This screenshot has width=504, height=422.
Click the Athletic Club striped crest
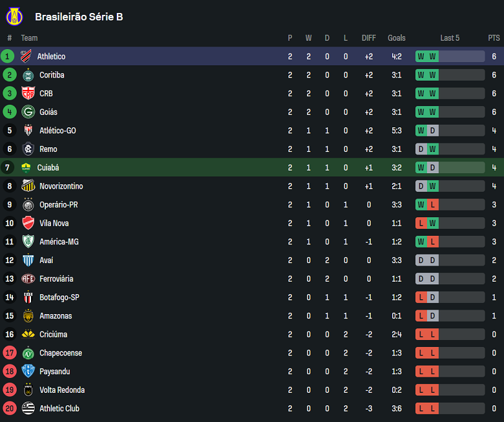click(x=28, y=408)
